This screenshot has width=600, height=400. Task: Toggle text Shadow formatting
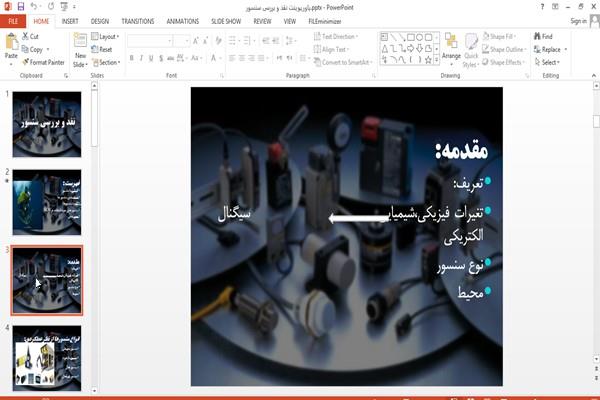[x=161, y=58]
